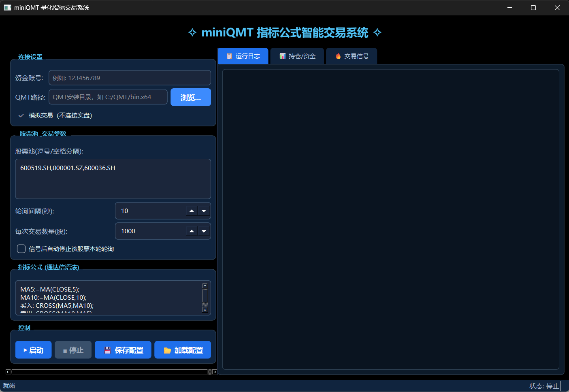Image resolution: width=569 pixels, height=392 pixels.
Task: Click the 每次交易数量(股) label
Action: [41, 232]
